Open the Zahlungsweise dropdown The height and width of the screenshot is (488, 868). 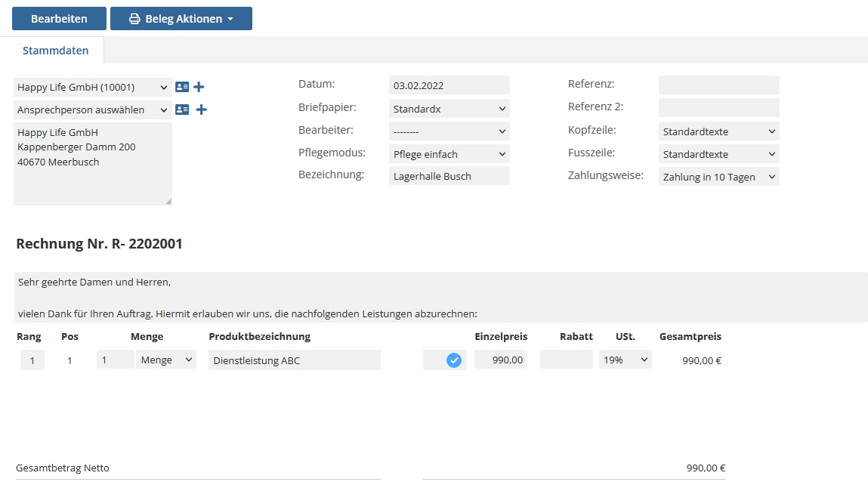(718, 177)
